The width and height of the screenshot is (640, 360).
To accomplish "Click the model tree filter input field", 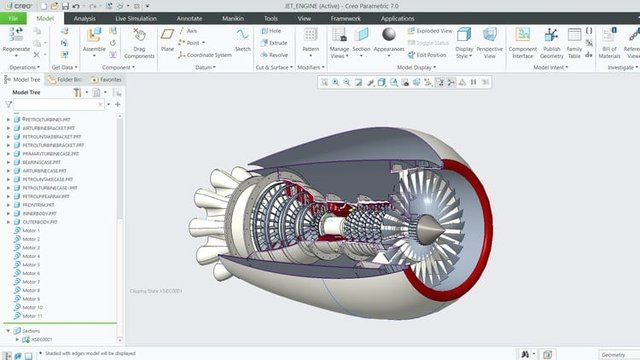I will click(59, 104).
